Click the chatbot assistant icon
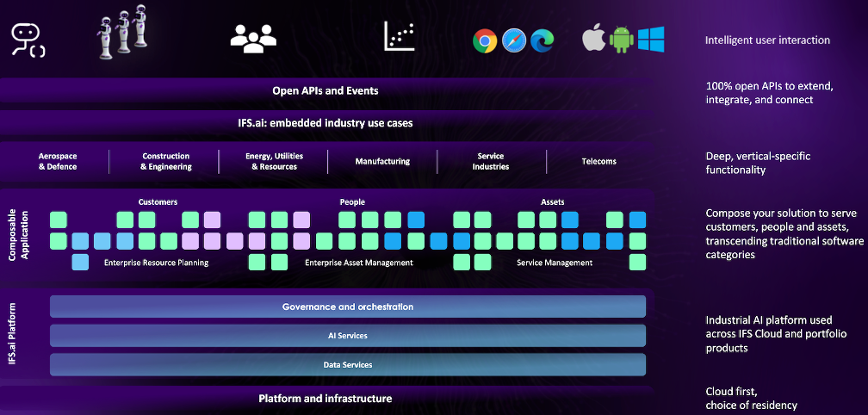Screen dimensions: 868x415 (x=28, y=40)
